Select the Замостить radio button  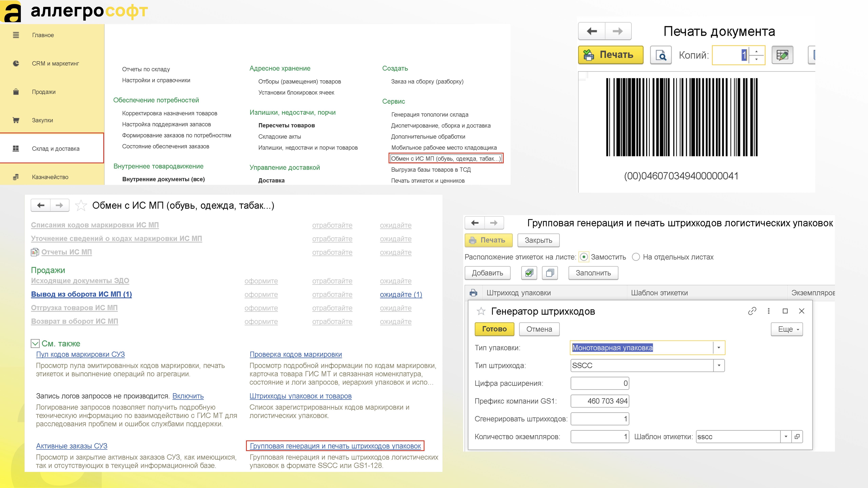pos(584,257)
